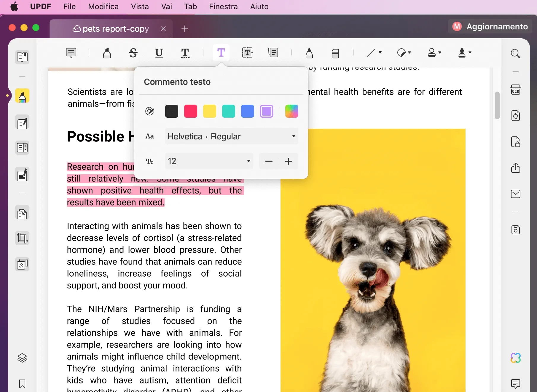Screen dimensions: 537x392
Task: Open the Tab menu
Action: pos(191,7)
